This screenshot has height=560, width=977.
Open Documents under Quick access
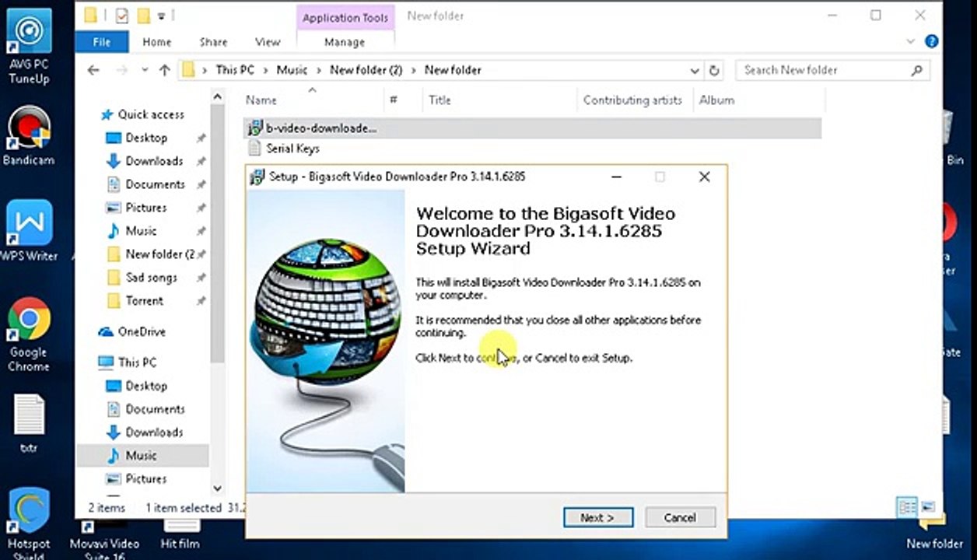tap(154, 184)
